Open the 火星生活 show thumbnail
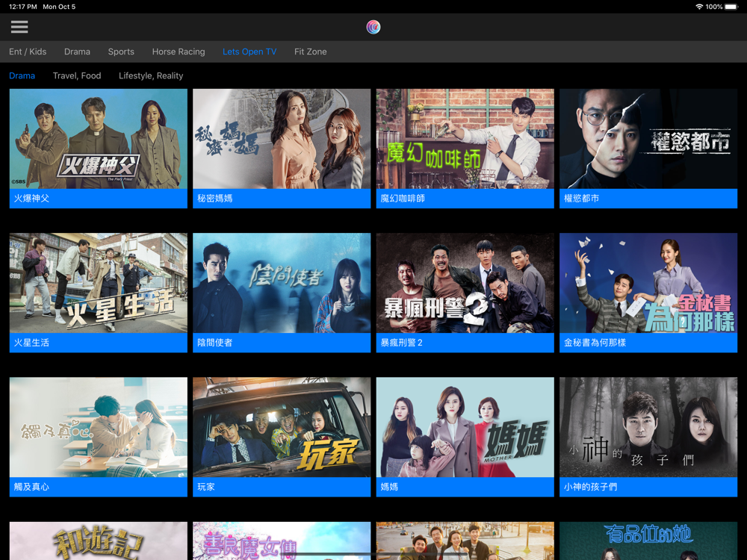 (98, 283)
